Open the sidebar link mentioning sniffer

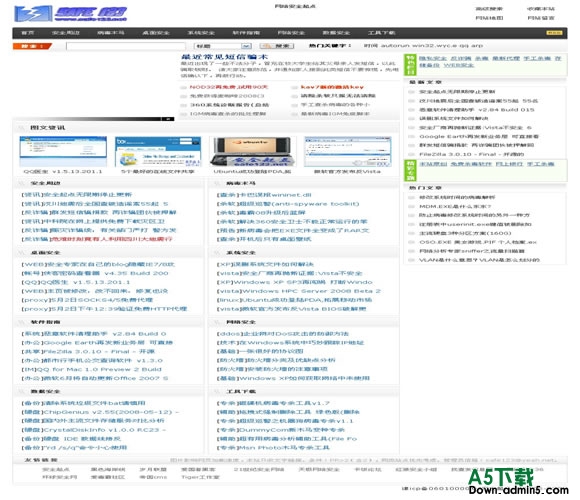click(x=472, y=251)
